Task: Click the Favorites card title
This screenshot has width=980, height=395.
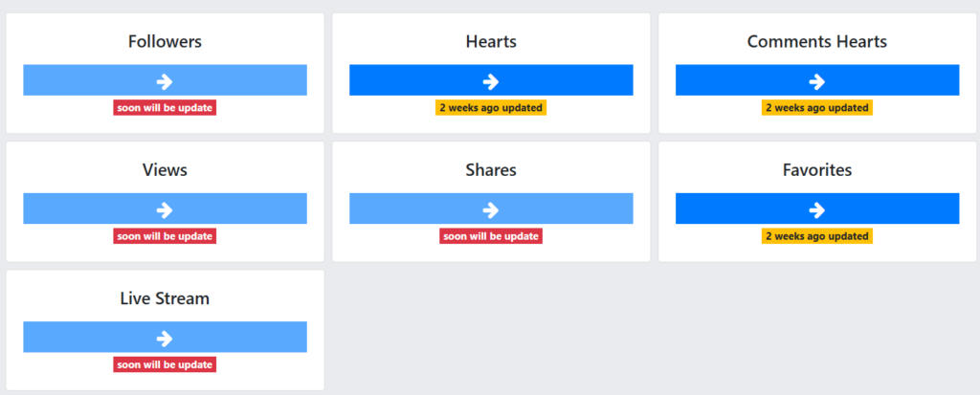Action: tap(817, 170)
